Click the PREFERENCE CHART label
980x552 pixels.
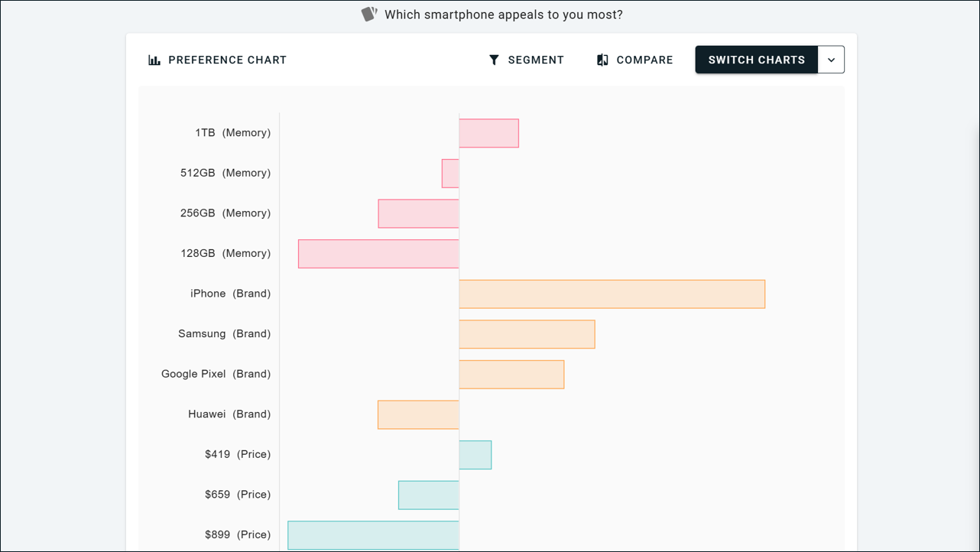[x=227, y=60]
